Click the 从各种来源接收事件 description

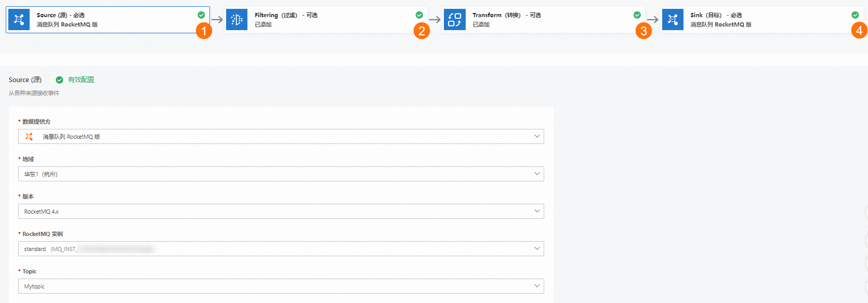[x=34, y=93]
